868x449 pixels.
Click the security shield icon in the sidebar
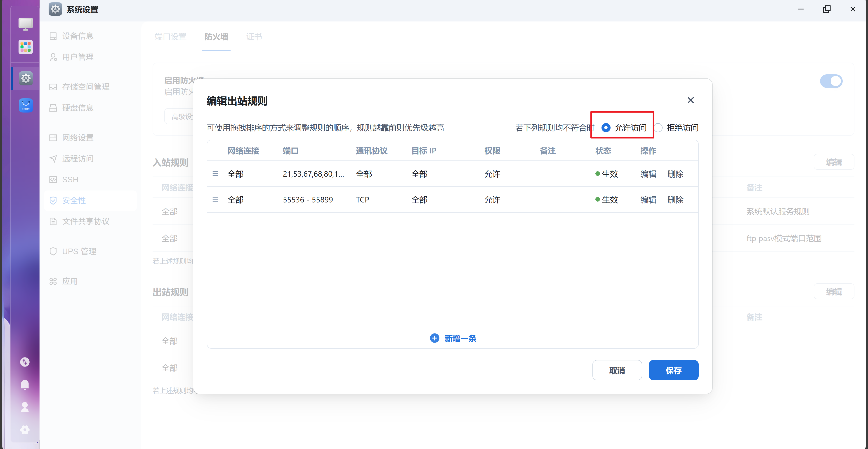(x=53, y=200)
